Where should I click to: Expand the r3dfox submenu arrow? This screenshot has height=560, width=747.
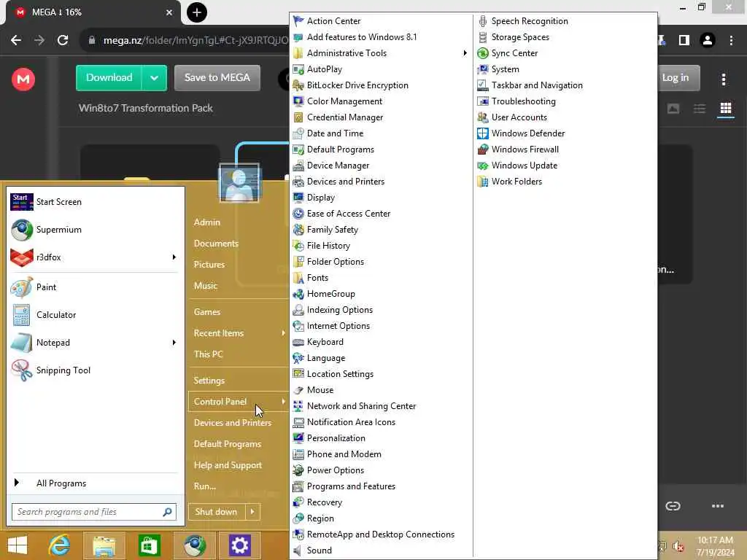[174, 257]
